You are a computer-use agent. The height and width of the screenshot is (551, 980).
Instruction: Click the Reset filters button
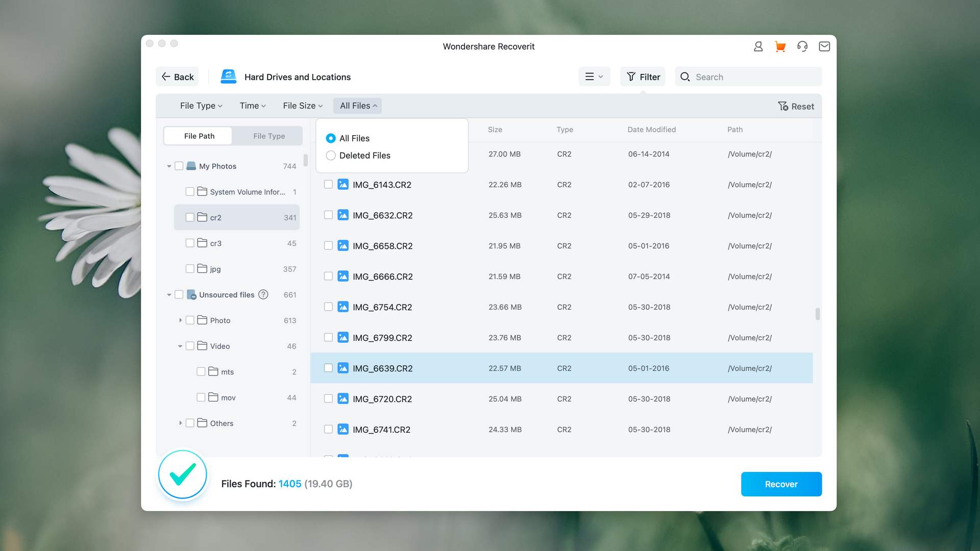click(x=796, y=106)
